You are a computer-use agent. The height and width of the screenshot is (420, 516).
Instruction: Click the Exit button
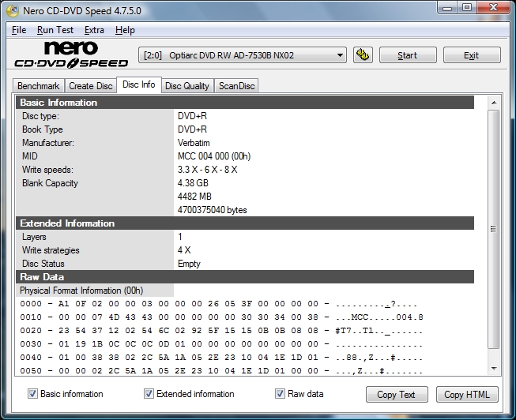click(472, 55)
